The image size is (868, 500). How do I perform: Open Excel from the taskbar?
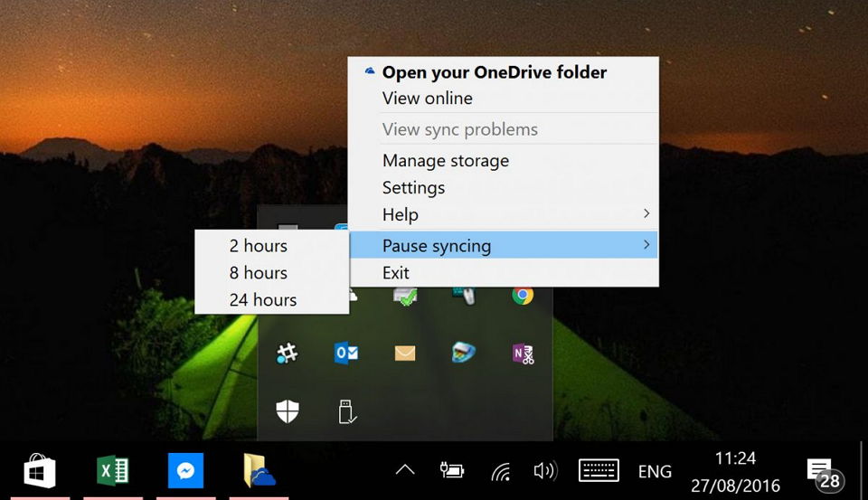113,471
